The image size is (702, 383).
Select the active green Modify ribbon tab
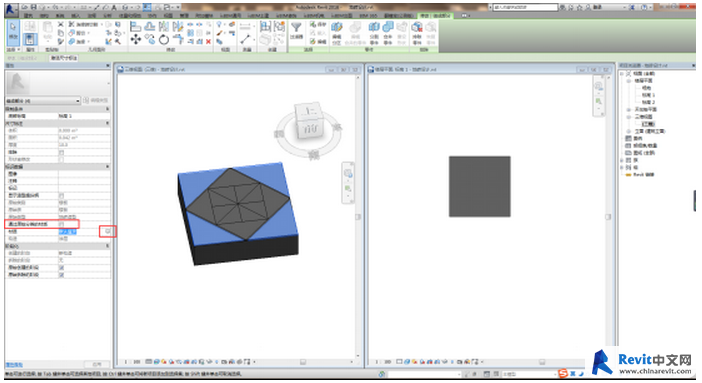coord(436,16)
